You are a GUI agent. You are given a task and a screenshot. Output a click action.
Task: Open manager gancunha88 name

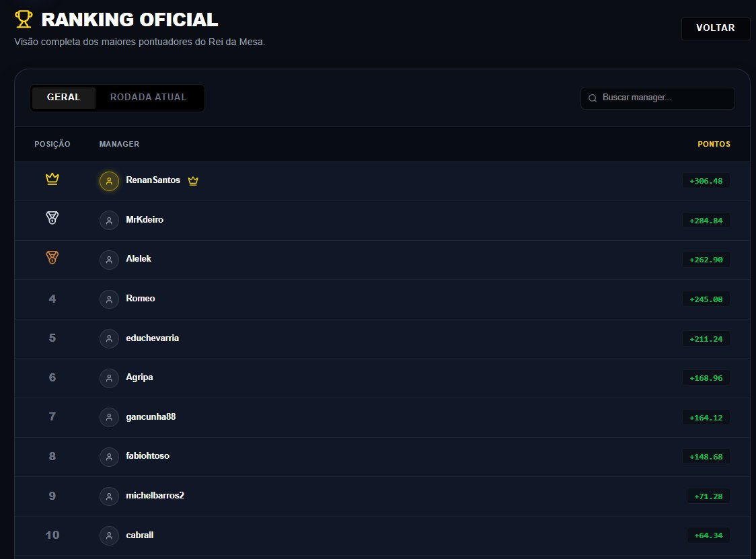151,416
